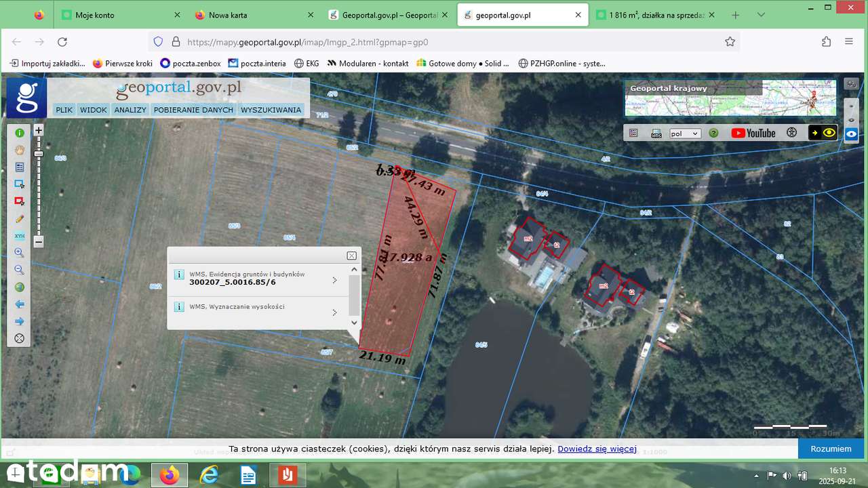Open the ANALIZY menu
This screenshot has width=868, height=488.
click(x=130, y=110)
